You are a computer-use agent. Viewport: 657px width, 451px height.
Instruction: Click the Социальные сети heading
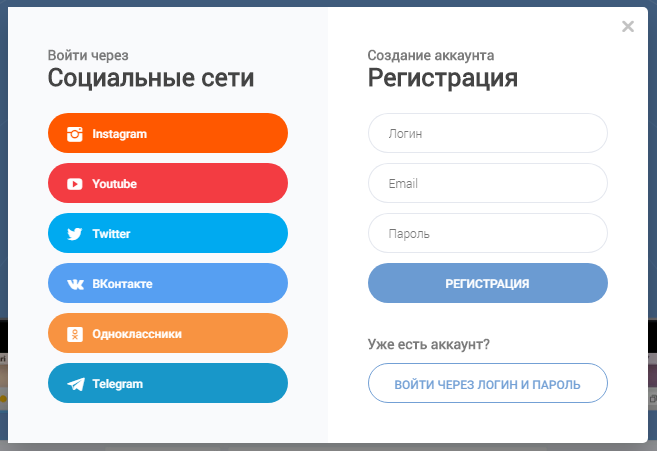[151, 78]
